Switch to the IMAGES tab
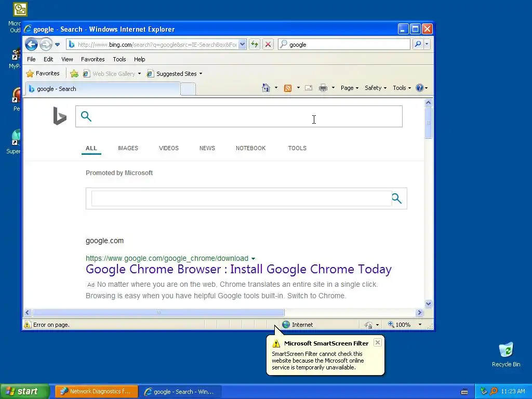532x399 pixels. point(128,148)
